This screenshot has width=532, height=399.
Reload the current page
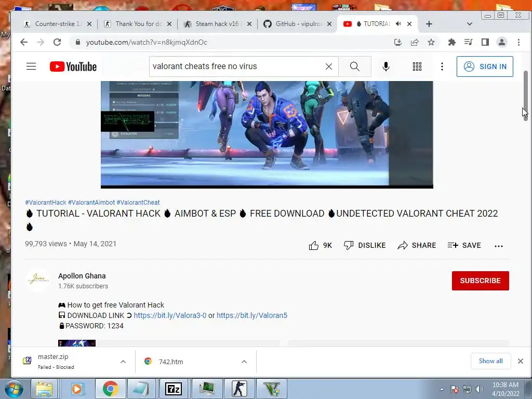coord(57,42)
